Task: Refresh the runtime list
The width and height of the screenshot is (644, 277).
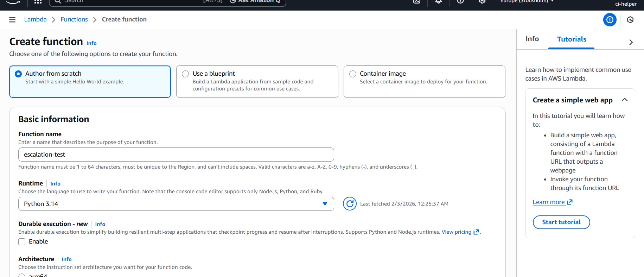Action: (349, 204)
